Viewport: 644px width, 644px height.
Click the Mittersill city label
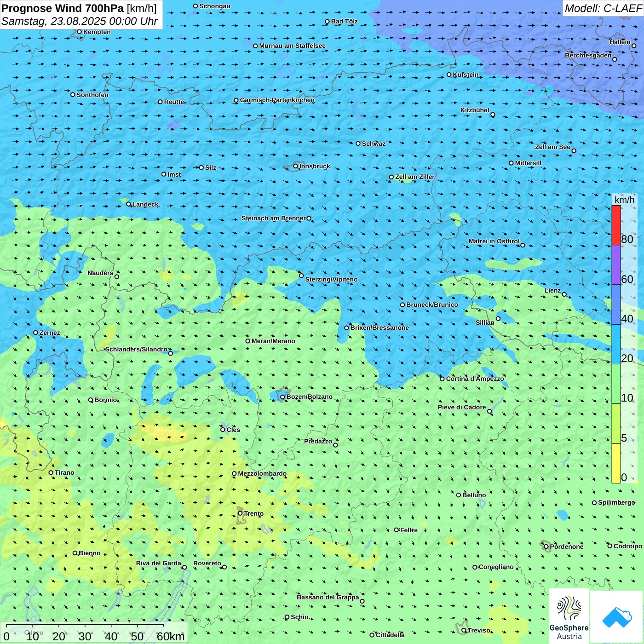point(528,163)
